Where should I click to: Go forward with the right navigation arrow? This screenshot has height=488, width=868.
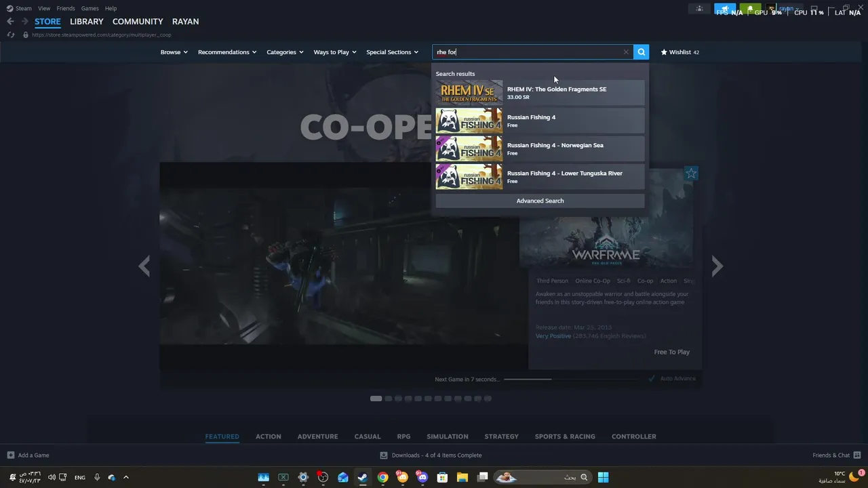click(24, 22)
